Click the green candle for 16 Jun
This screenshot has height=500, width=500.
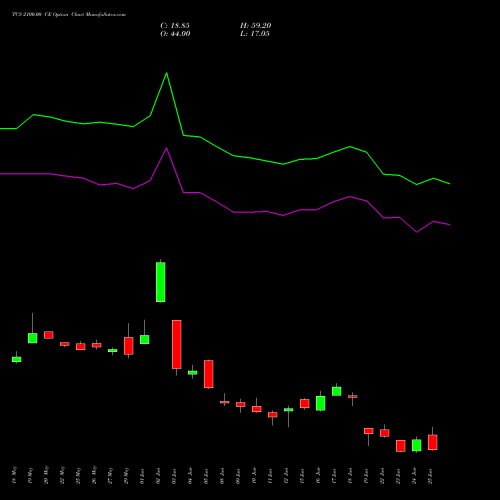pyautogui.click(x=321, y=403)
